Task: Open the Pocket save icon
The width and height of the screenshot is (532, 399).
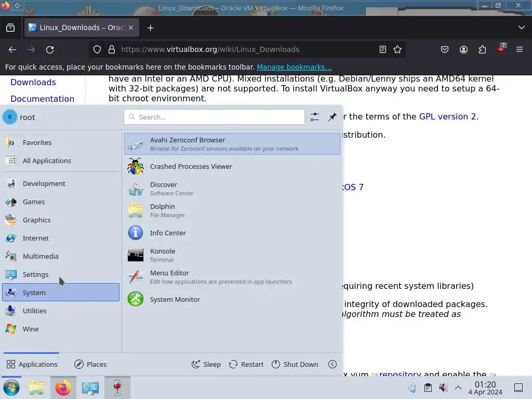Action: [445, 49]
